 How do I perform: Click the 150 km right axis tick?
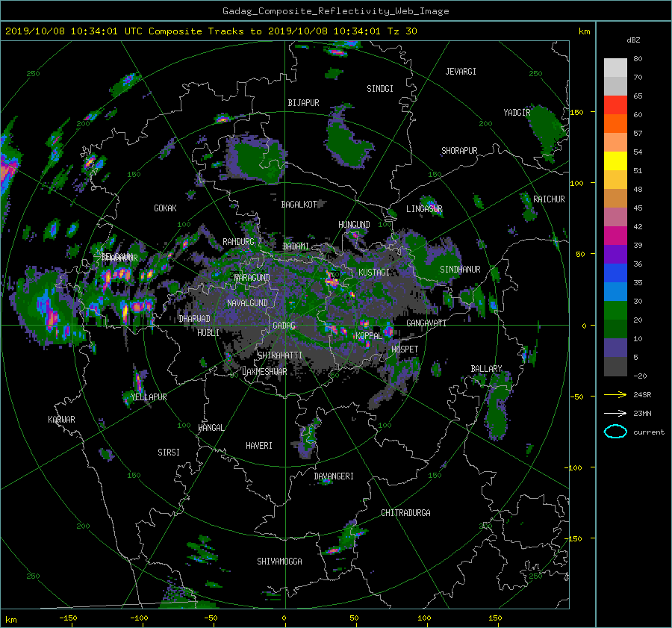576,112
